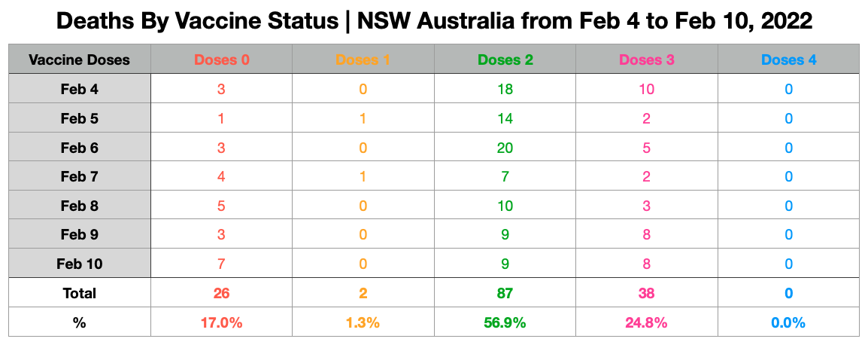Select the Doses 0 column header

221,60
